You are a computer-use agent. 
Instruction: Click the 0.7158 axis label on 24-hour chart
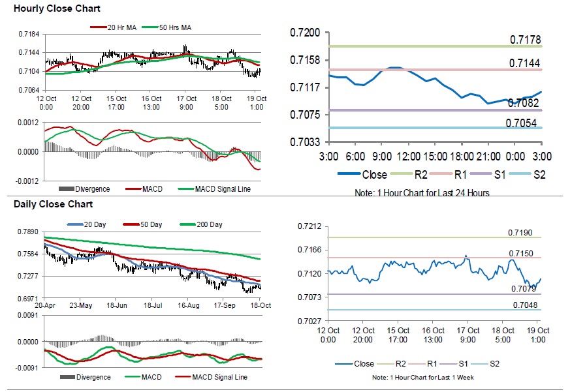(x=305, y=60)
